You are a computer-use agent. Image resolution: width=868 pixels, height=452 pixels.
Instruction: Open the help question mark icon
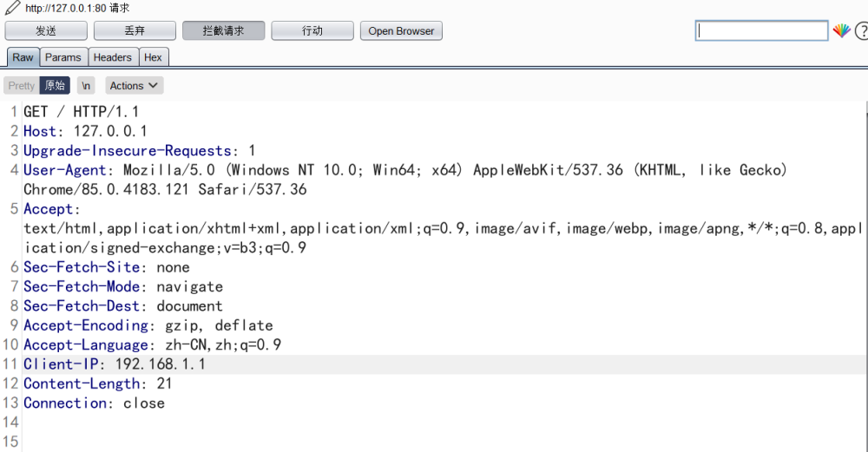(861, 31)
